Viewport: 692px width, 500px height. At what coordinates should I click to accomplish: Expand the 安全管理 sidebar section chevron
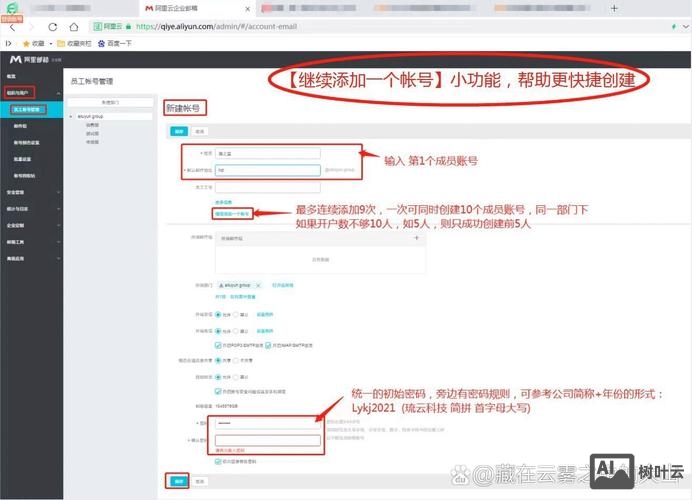click(x=58, y=192)
